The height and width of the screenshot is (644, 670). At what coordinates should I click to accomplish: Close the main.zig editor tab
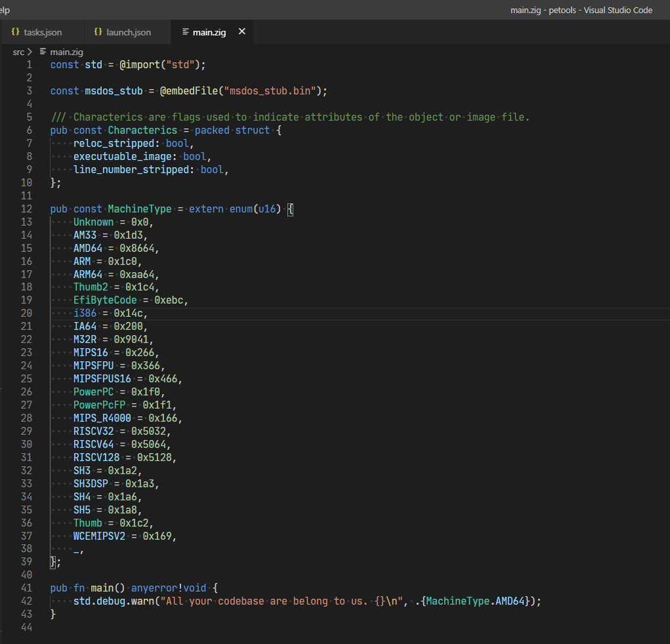tap(241, 31)
